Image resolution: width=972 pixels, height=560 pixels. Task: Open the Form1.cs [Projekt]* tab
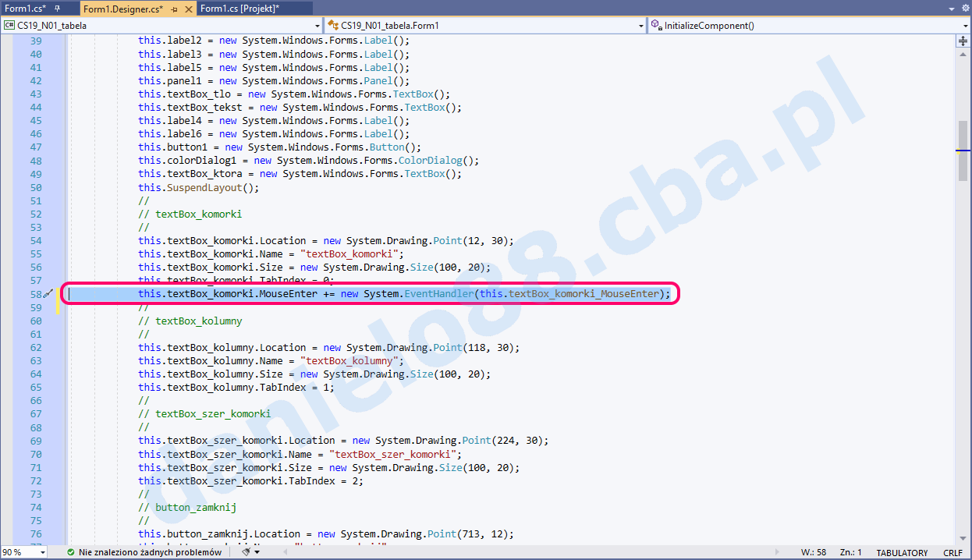(239, 9)
